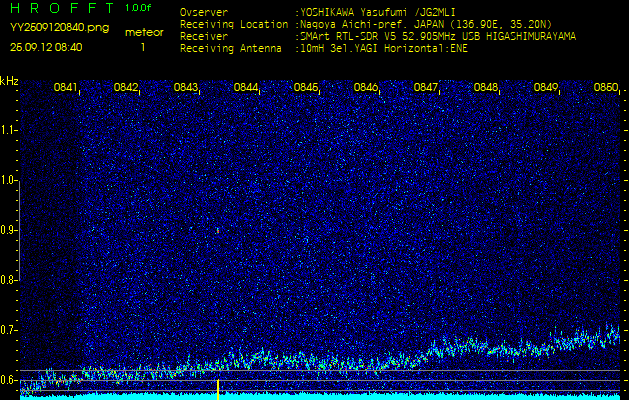This screenshot has width=629, height=400.
Task: Select the 0.7 kHz axis label
Action: point(9,330)
